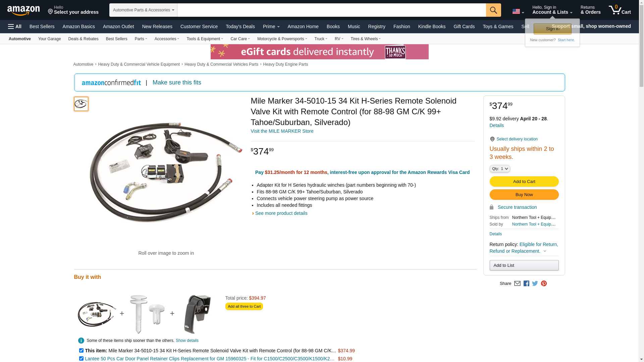This screenshot has width=644, height=362.
Task: Visit the MILE MARKER Store link
Action: tap(282, 131)
